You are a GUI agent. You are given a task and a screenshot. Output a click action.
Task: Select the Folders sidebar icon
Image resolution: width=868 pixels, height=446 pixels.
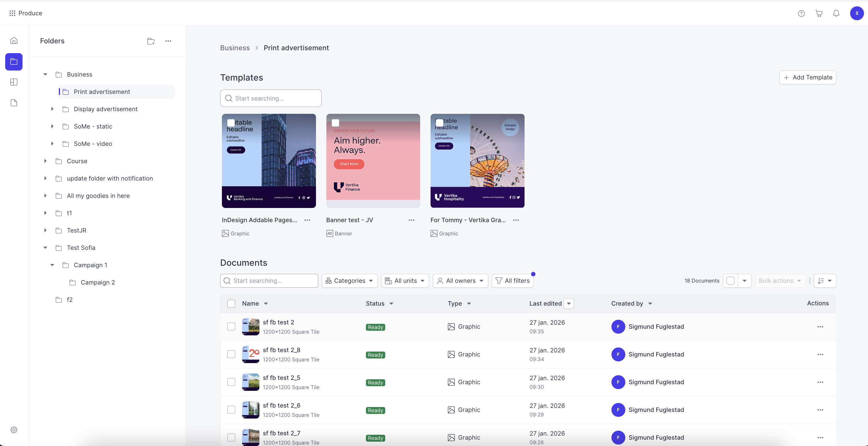[x=14, y=62]
